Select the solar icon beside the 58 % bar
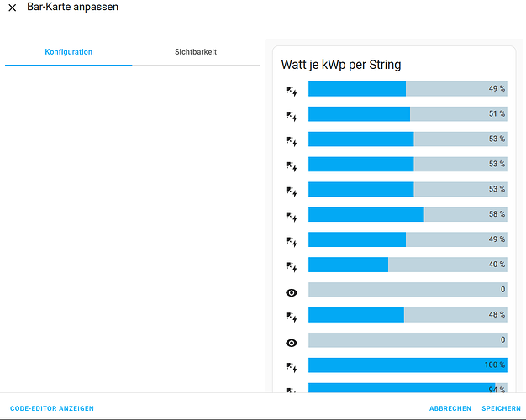The image size is (526, 420). (x=292, y=216)
